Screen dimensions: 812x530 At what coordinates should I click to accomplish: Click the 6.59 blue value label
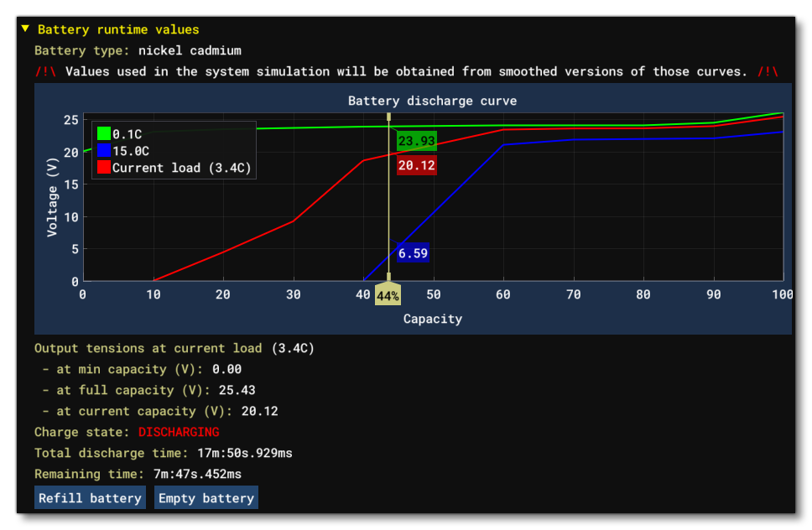tap(413, 252)
